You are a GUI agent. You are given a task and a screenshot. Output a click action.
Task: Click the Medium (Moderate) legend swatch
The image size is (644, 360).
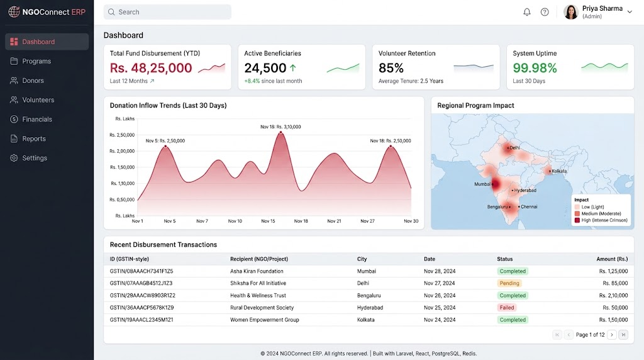577,214
